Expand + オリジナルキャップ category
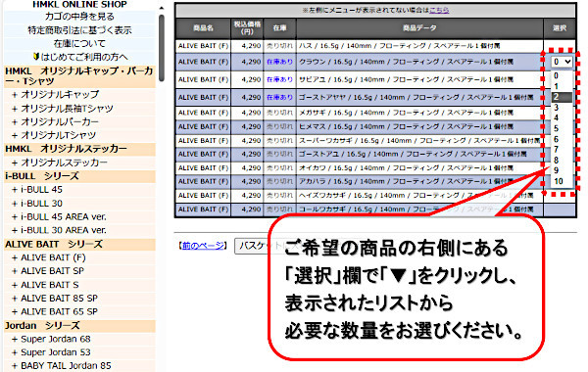This screenshot has height=372, width=588. coord(56,94)
